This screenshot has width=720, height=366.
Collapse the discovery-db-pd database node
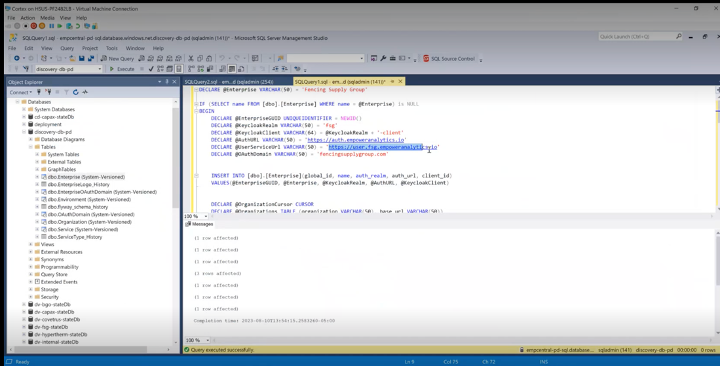pos(24,132)
